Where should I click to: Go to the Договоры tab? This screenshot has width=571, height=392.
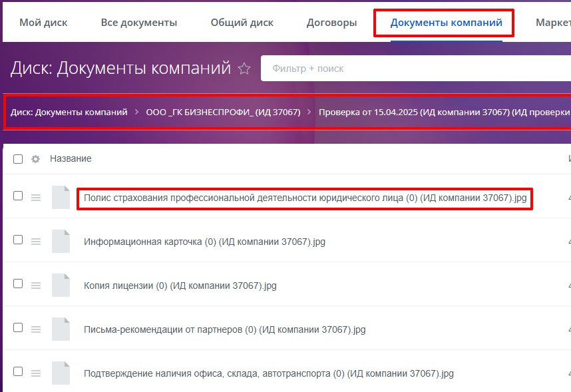[x=331, y=23]
